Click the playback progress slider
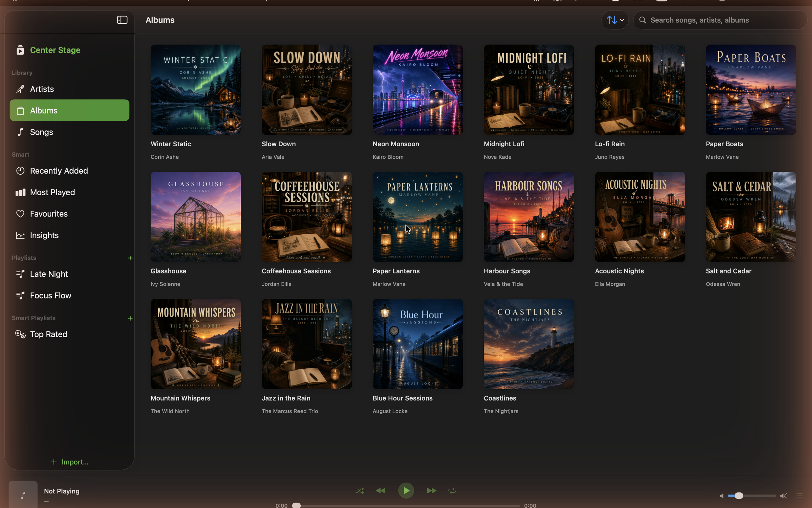 (x=406, y=505)
